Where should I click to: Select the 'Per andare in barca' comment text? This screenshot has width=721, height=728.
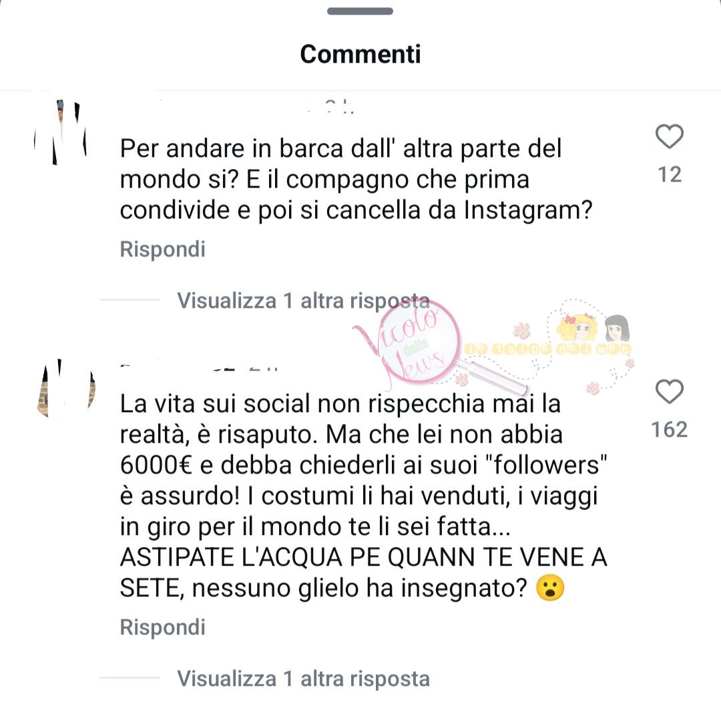tap(356, 180)
